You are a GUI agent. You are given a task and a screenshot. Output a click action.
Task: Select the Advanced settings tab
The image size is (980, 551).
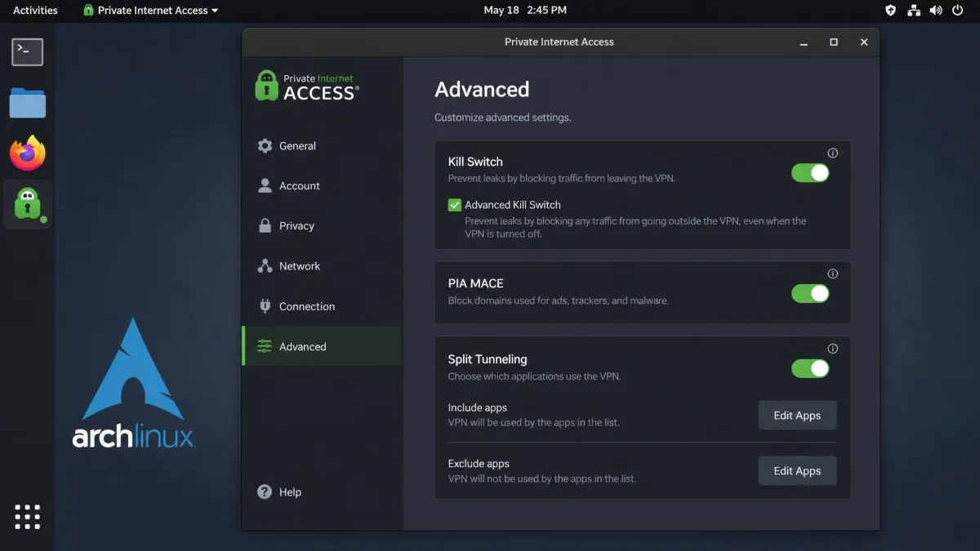321,346
